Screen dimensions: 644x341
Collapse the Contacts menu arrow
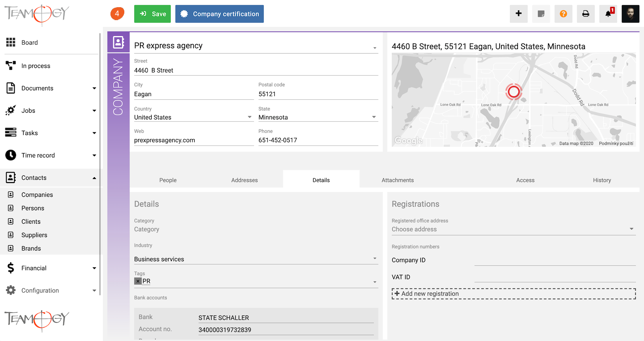tap(94, 178)
